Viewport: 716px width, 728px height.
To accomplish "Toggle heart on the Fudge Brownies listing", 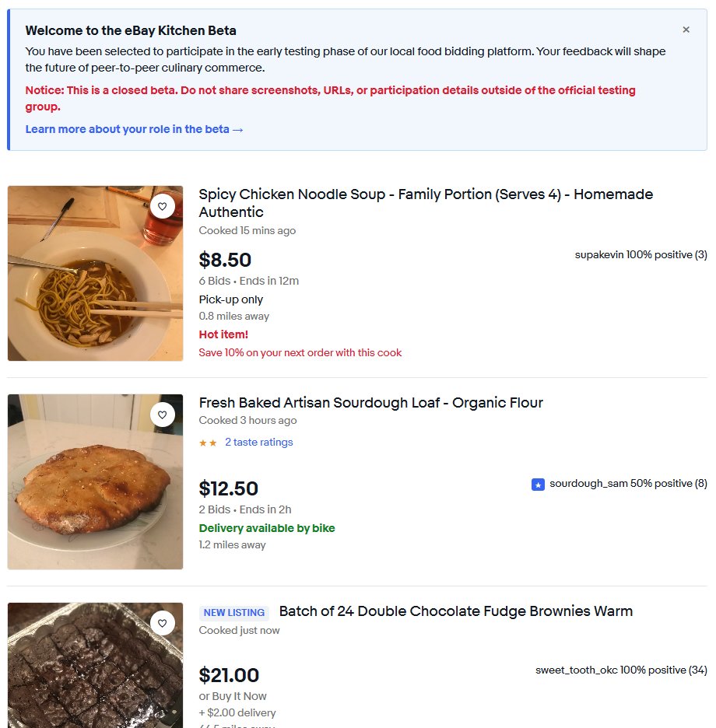I will [162, 623].
